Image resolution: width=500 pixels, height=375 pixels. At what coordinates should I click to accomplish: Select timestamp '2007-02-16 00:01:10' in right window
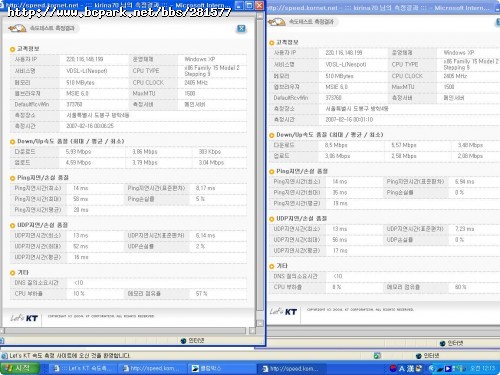(349, 119)
